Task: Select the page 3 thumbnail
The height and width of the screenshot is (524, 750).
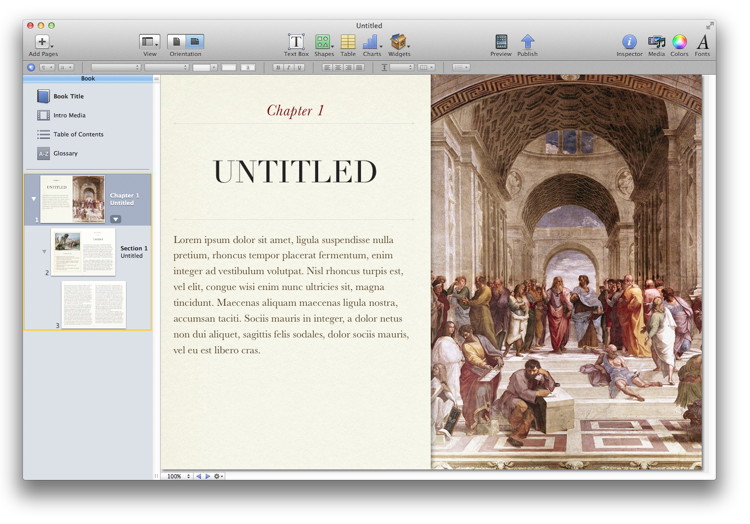Action: click(x=94, y=305)
